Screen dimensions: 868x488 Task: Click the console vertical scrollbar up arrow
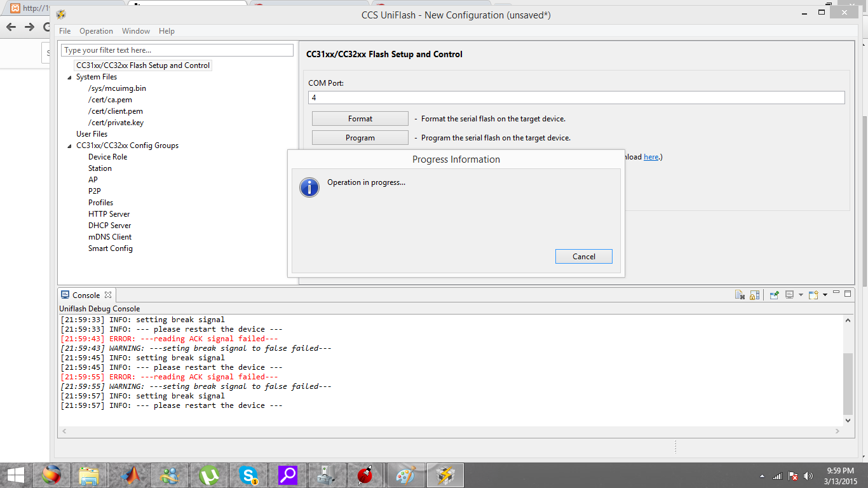(x=848, y=320)
